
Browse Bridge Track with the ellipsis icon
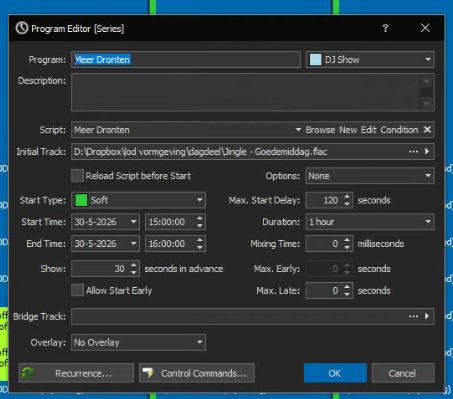tap(413, 316)
